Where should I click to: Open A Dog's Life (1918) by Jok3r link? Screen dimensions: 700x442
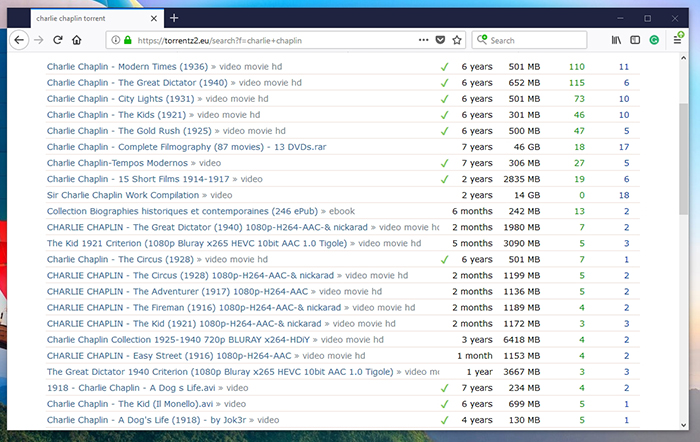146,420
